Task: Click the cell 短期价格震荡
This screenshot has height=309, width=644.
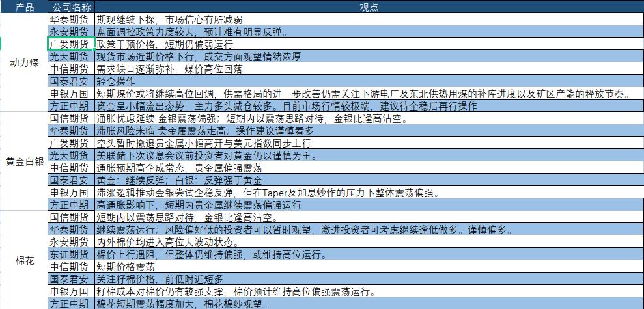Action: pyautogui.click(x=369, y=266)
